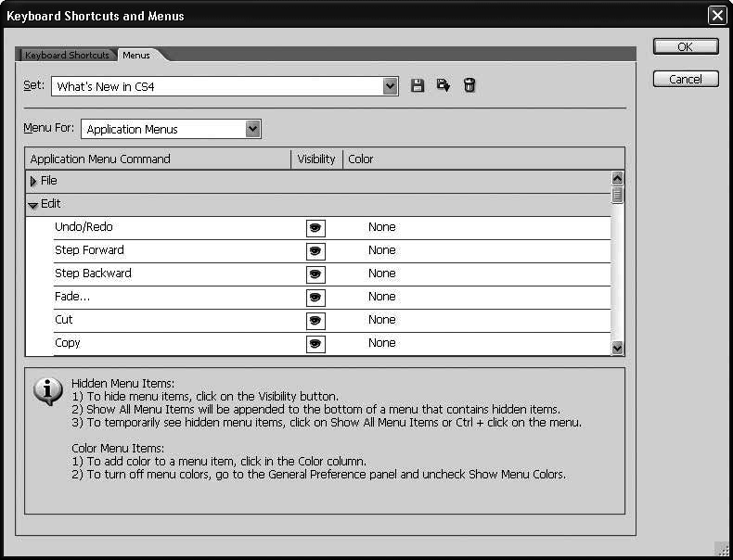Change color None for Step Forward
The image size is (733, 560).
tap(382, 250)
